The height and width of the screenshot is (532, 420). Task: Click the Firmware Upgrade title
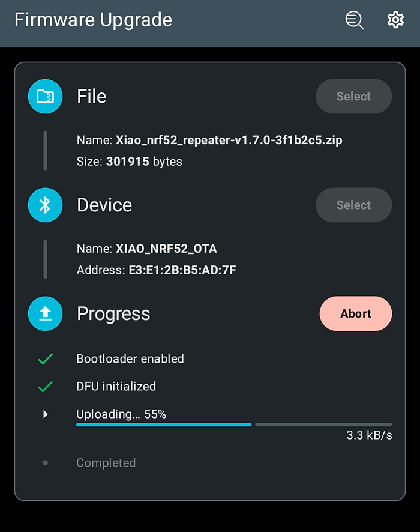coord(93,20)
